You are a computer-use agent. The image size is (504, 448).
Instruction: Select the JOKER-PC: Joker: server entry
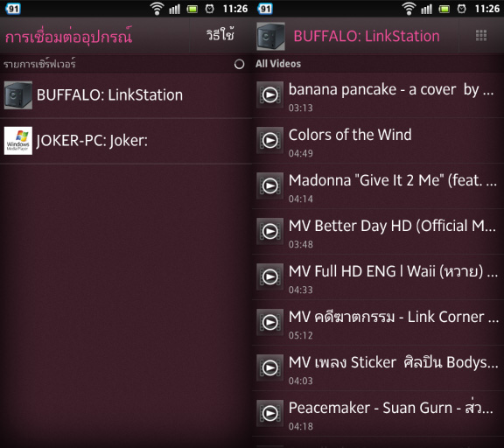[126, 141]
